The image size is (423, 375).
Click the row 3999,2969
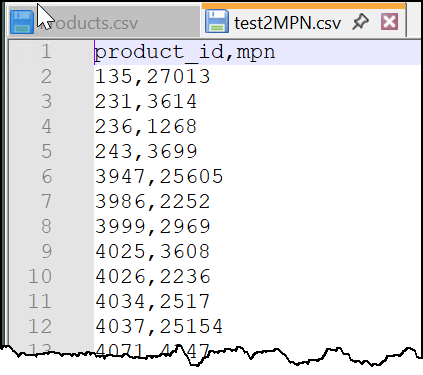(153, 227)
